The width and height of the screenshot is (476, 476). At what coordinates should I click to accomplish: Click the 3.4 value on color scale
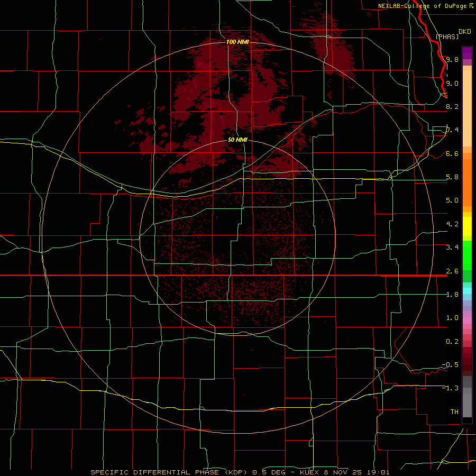click(x=452, y=248)
